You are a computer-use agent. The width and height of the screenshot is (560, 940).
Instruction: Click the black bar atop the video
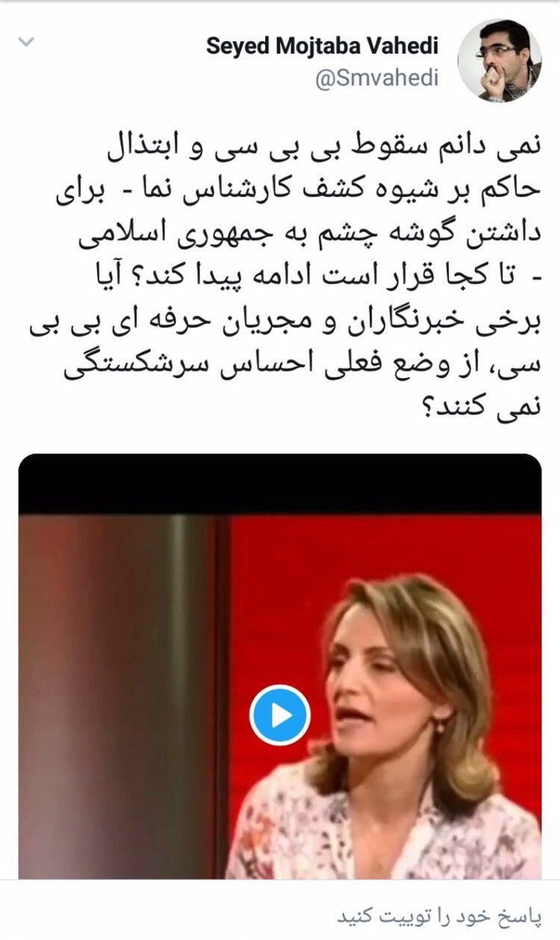[280, 483]
